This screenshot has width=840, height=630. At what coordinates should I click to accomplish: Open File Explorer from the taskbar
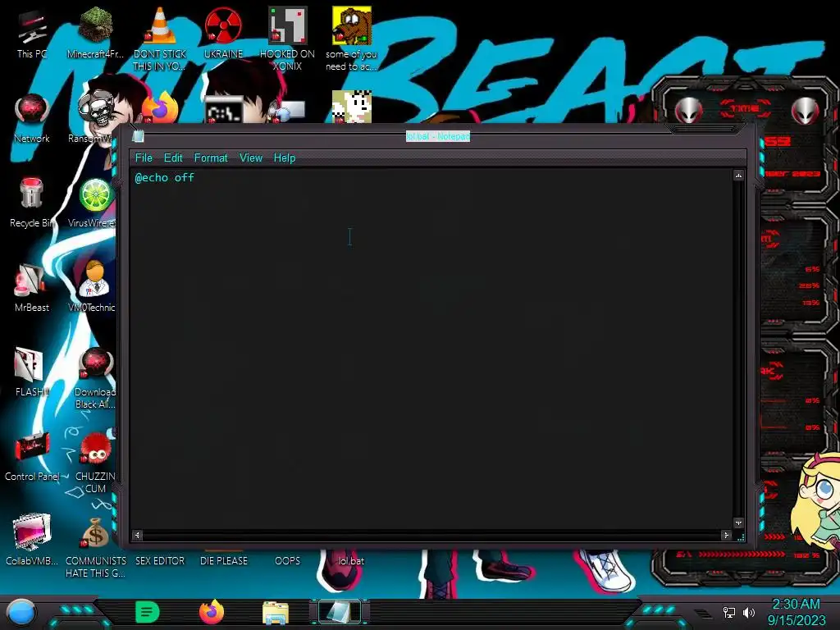point(276,613)
